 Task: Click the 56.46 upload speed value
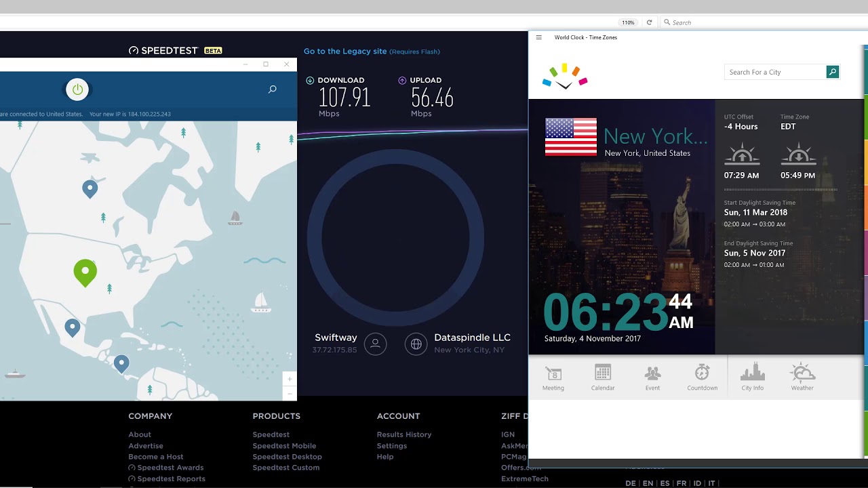point(432,98)
